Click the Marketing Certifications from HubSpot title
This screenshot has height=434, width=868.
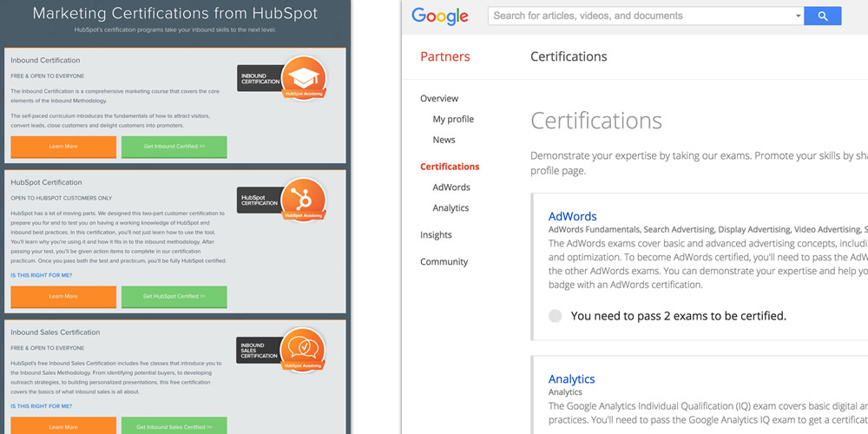click(175, 13)
